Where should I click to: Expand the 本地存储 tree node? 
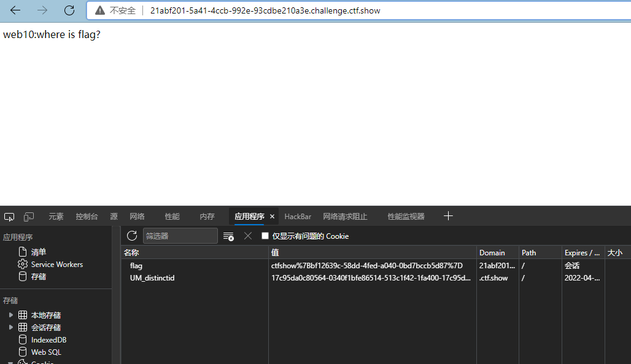coord(11,315)
